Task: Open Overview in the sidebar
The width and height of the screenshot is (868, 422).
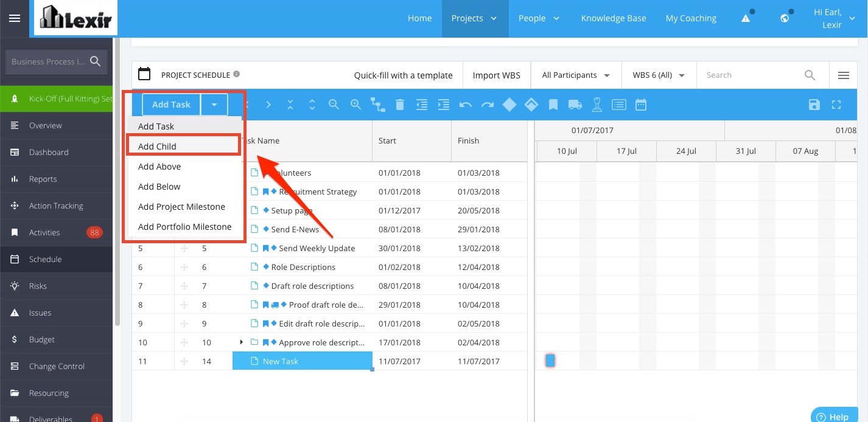Action: 56,125
